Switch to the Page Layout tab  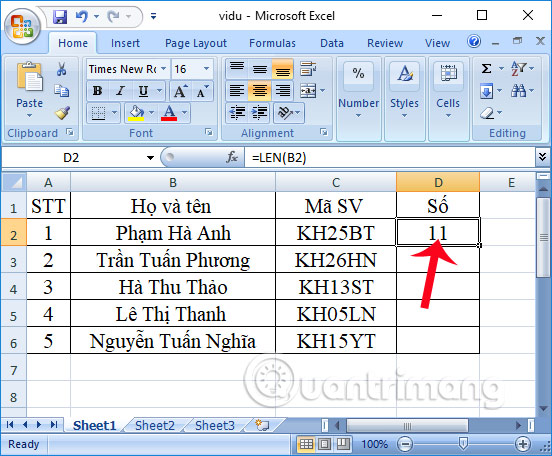196,43
